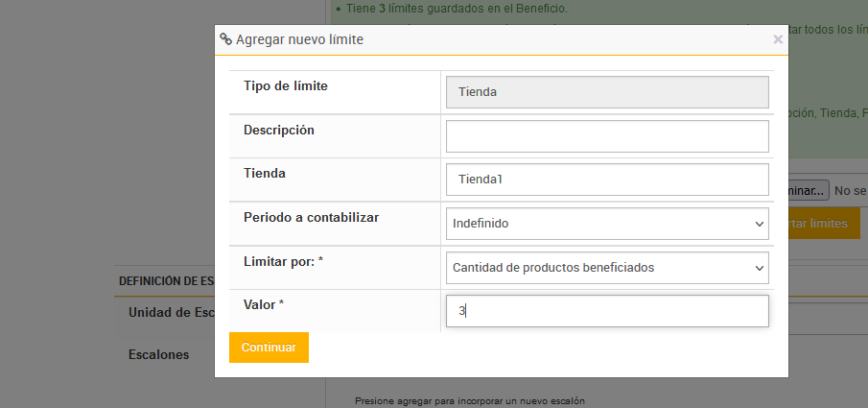Open the Periodo a contabilizar dropdown

pyautogui.click(x=607, y=224)
